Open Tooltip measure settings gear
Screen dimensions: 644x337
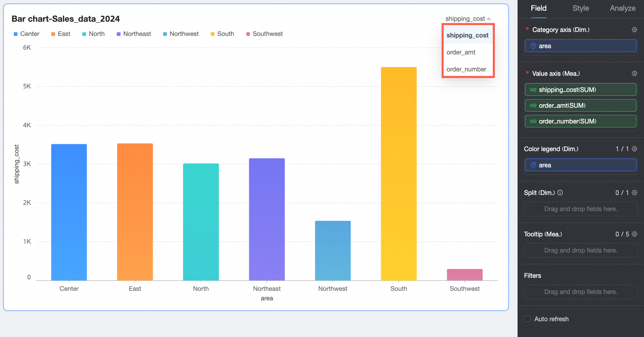point(634,234)
